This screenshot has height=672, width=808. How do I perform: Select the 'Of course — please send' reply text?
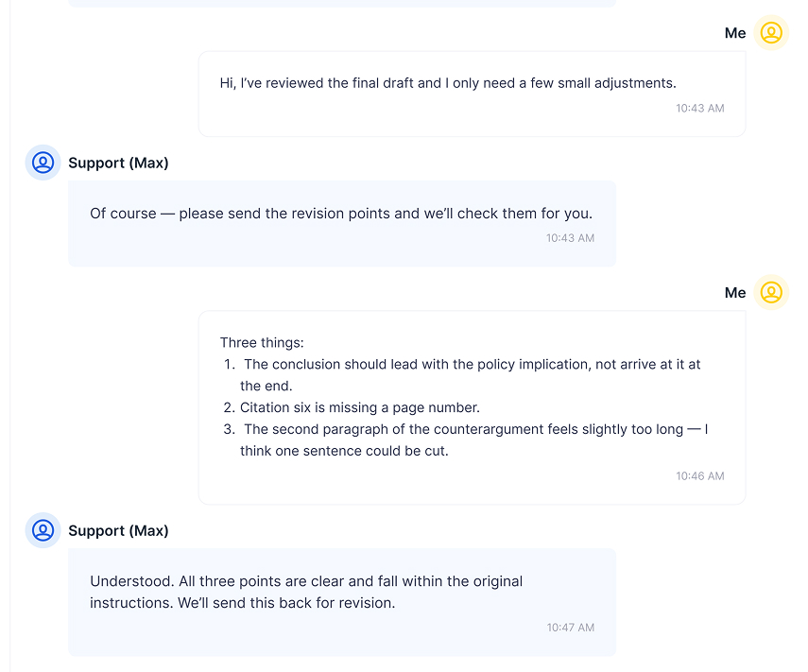pos(341,214)
